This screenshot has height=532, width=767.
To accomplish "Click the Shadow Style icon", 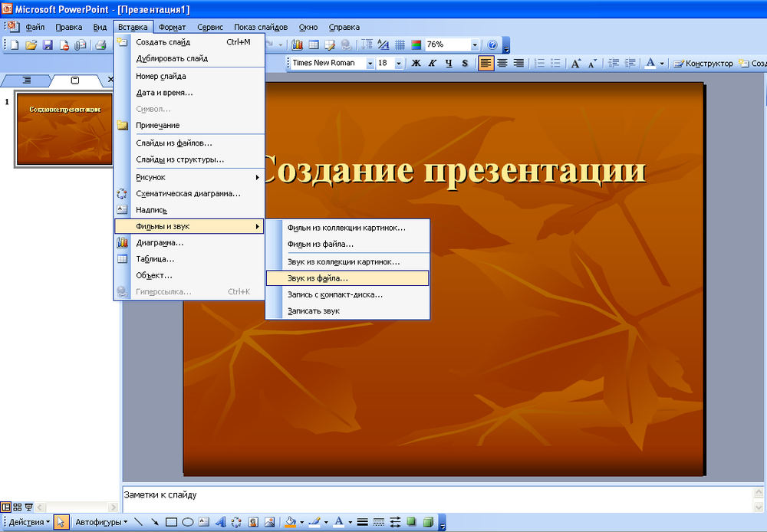I will 412,522.
